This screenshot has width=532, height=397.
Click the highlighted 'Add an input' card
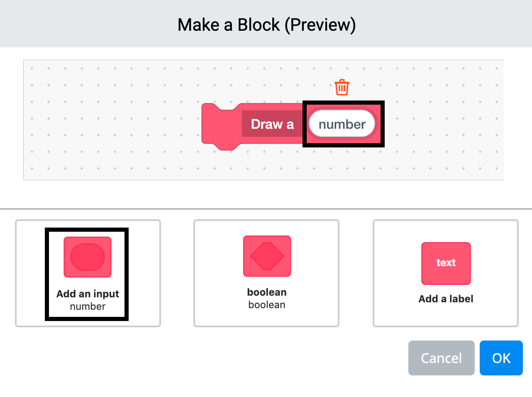87,274
